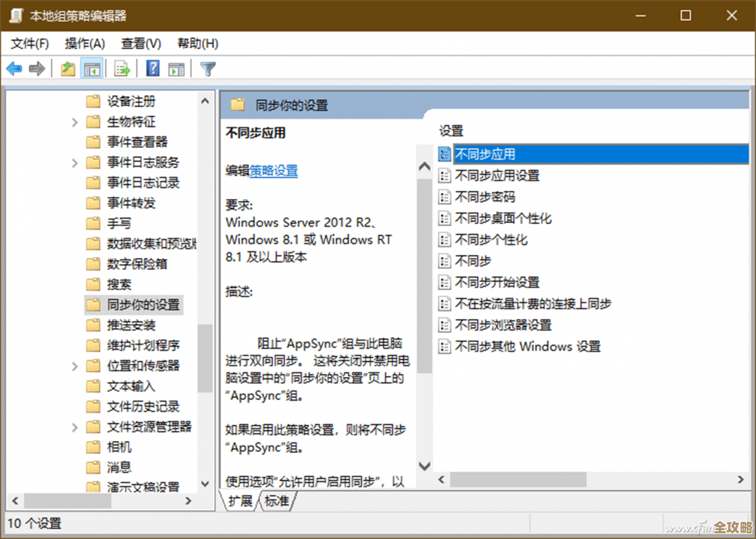The image size is (756, 539).
Task: Expand the 事件日志服务 tree node
Action: [76, 162]
